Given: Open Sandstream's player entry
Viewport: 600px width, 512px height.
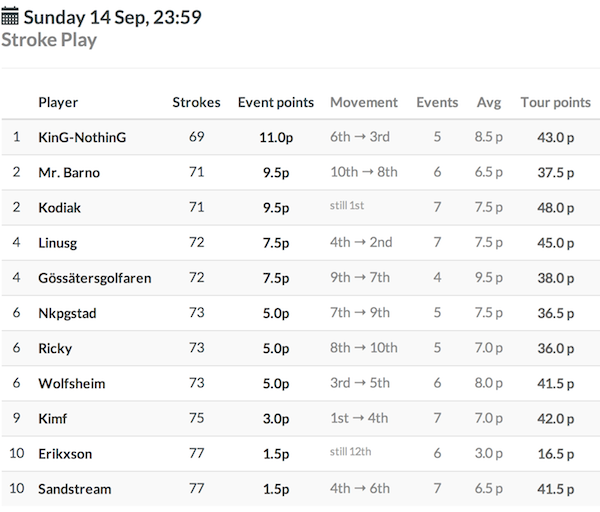Looking at the screenshot, I should tap(75, 489).
